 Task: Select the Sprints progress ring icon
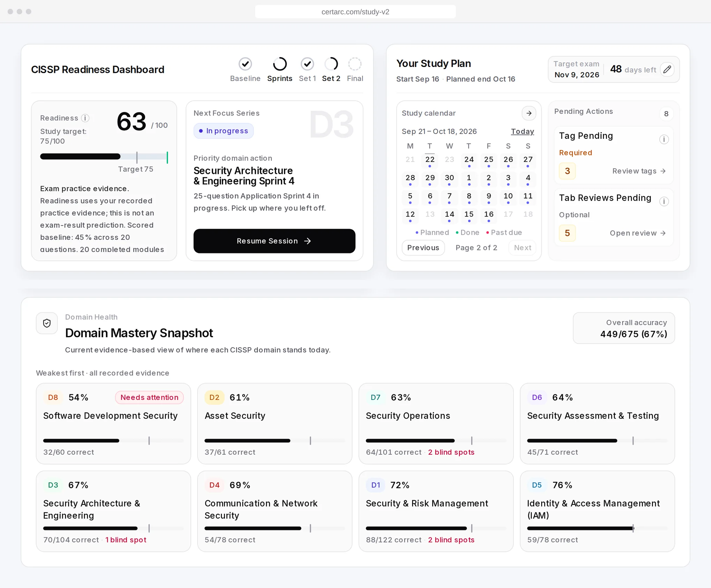pos(279,64)
